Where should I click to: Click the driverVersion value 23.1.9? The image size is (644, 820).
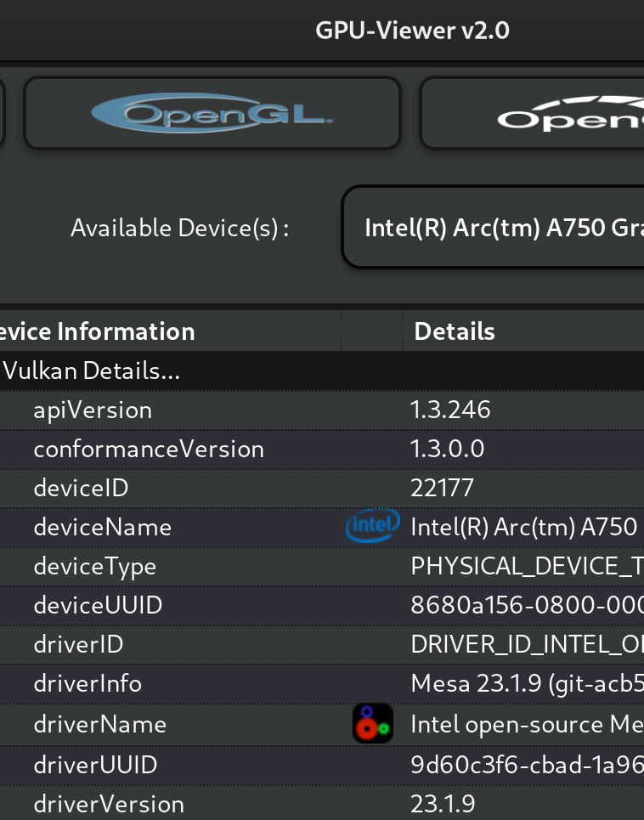pos(443,804)
